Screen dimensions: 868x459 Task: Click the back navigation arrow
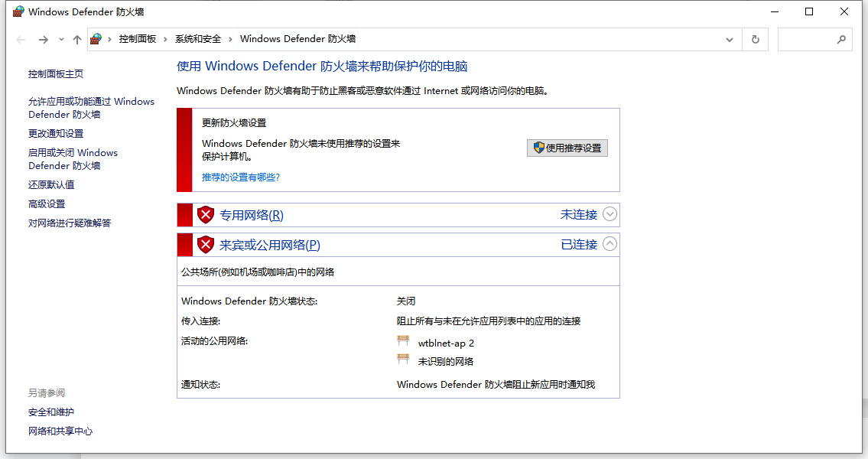pyautogui.click(x=21, y=39)
